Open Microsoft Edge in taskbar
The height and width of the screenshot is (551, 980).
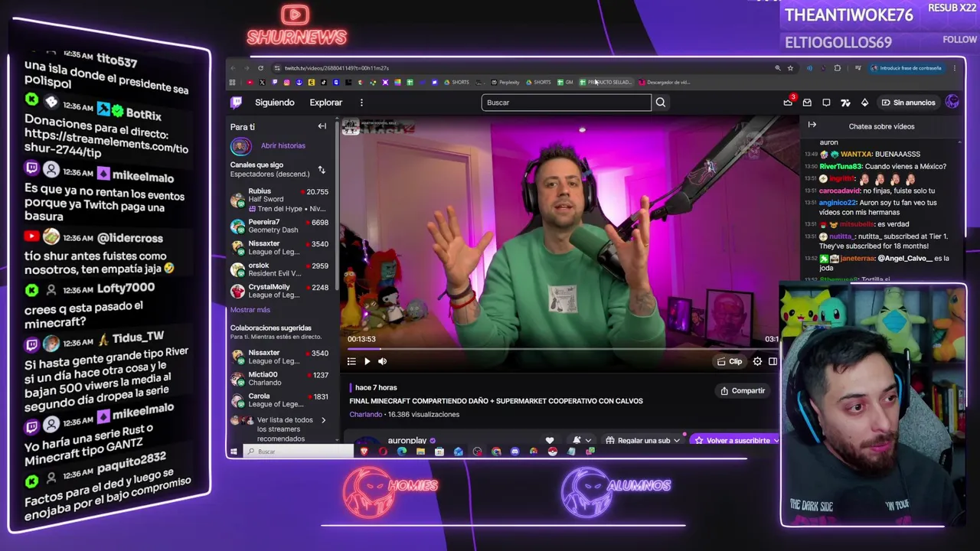tap(402, 452)
